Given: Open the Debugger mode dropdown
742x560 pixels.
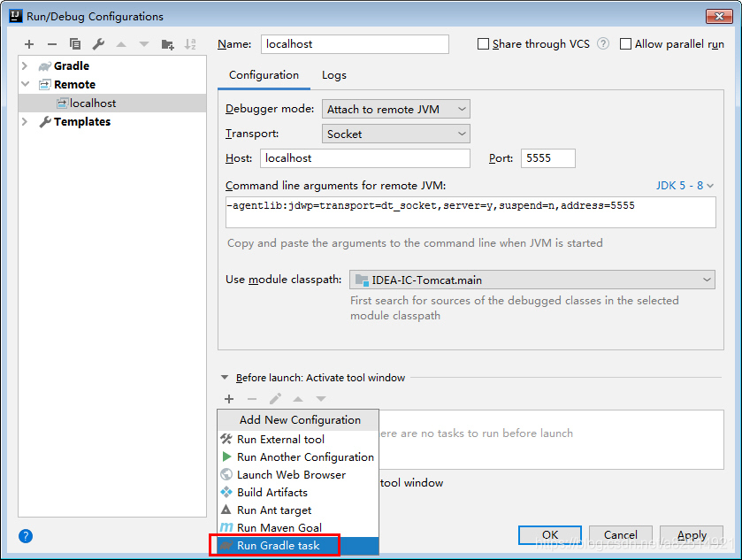Looking at the screenshot, I should [x=395, y=109].
